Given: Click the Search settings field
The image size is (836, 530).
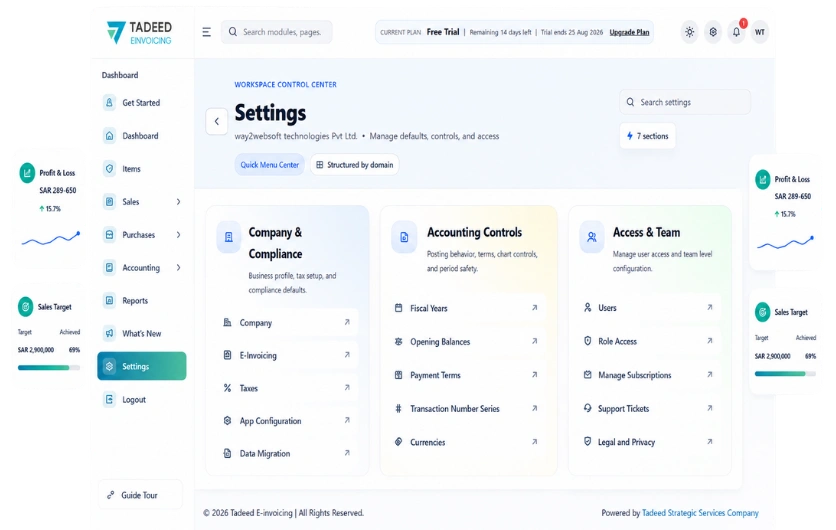Looking at the screenshot, I should pos(685,102).
